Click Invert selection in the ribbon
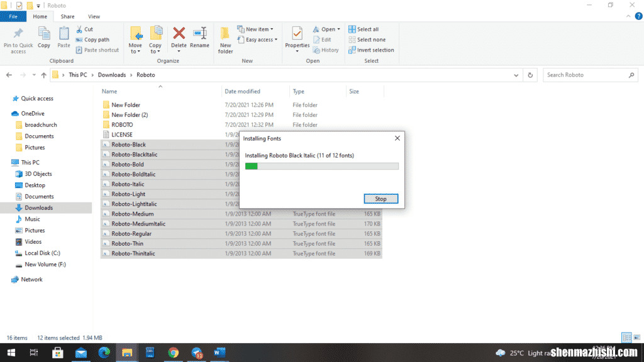 [x=371, y=50]
